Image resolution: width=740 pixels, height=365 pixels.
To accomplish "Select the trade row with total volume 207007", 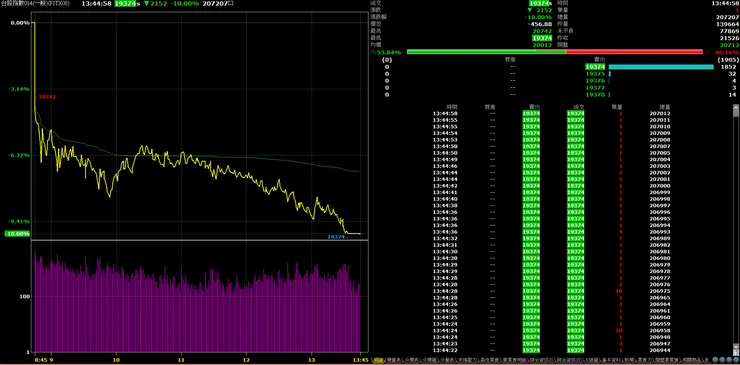I will (x=552, y=146).
